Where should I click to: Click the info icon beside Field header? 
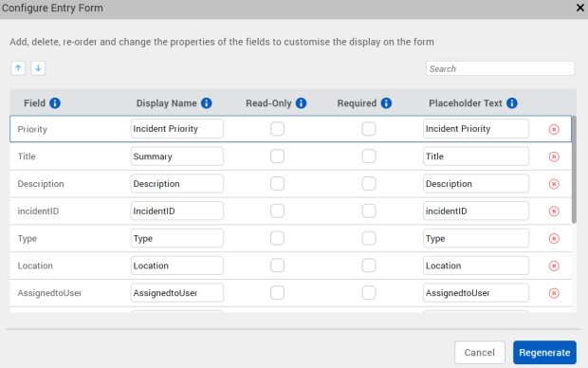(x=55, y=103)
